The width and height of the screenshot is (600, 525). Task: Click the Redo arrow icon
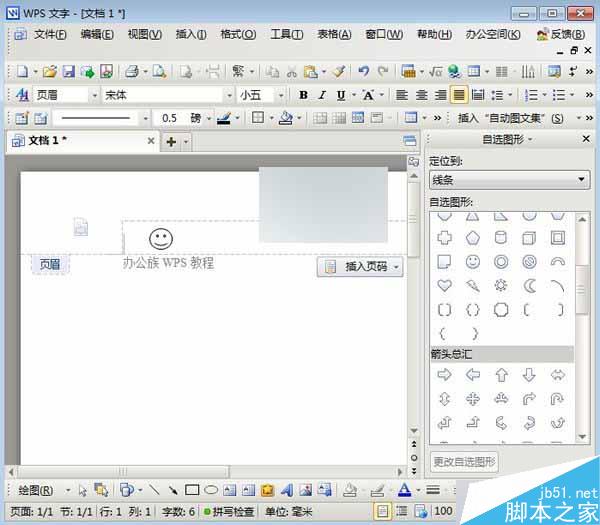(x=383, y=72)
